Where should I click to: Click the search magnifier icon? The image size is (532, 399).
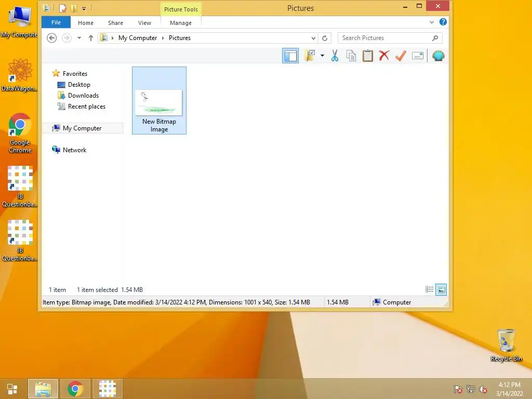pos(435,38)
